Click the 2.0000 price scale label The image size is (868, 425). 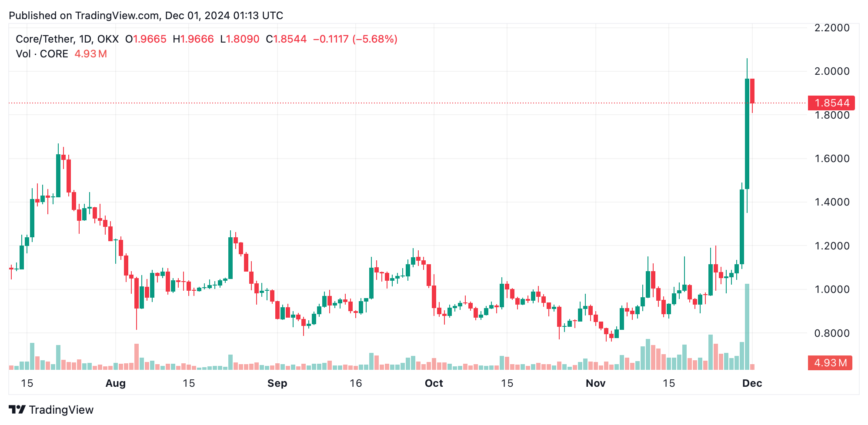tap(832, 71)
